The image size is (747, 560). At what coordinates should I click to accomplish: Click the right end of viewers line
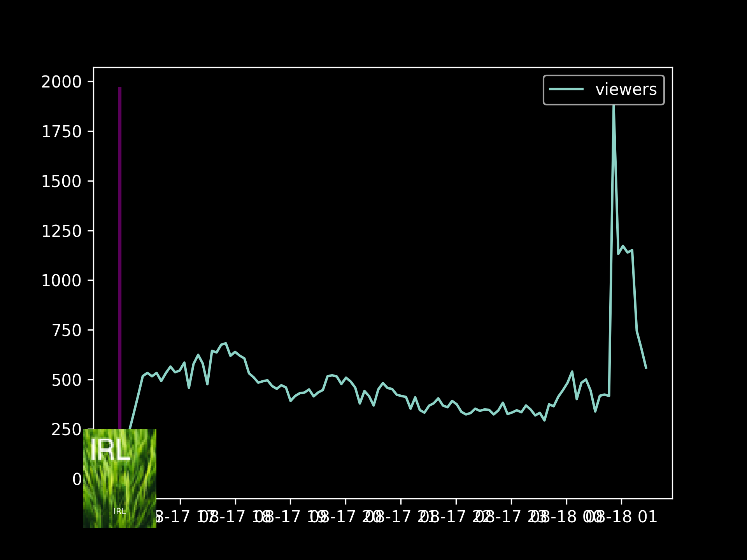[646, 368]
